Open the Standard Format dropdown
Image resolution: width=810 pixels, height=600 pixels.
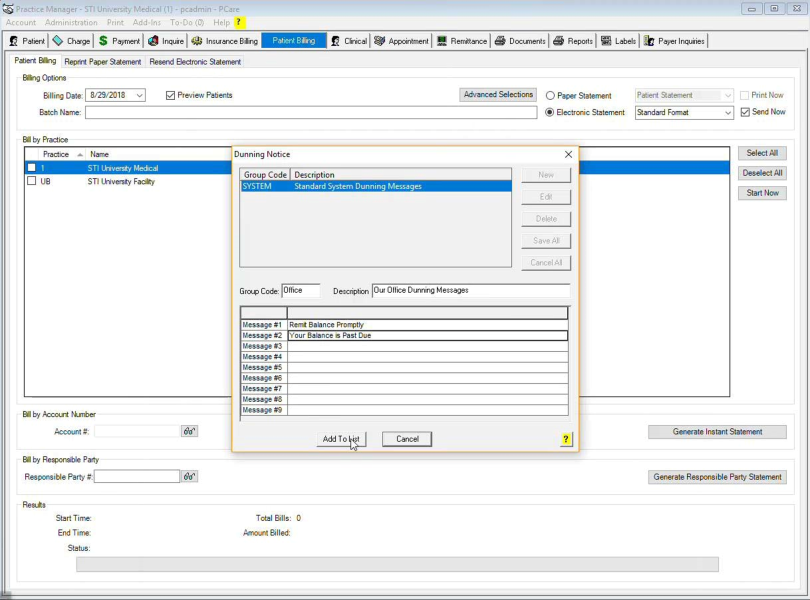(728, 113)
